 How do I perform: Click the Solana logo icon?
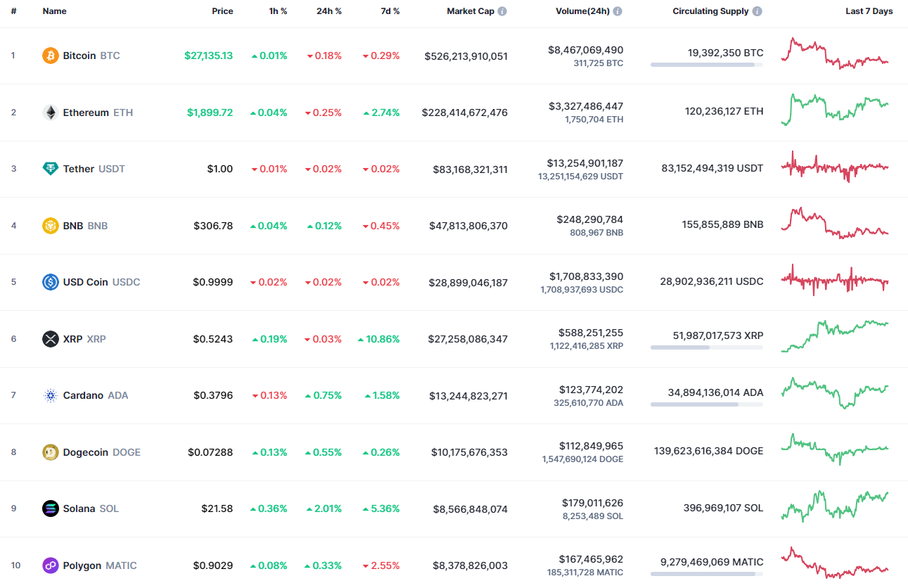point(49,509)
